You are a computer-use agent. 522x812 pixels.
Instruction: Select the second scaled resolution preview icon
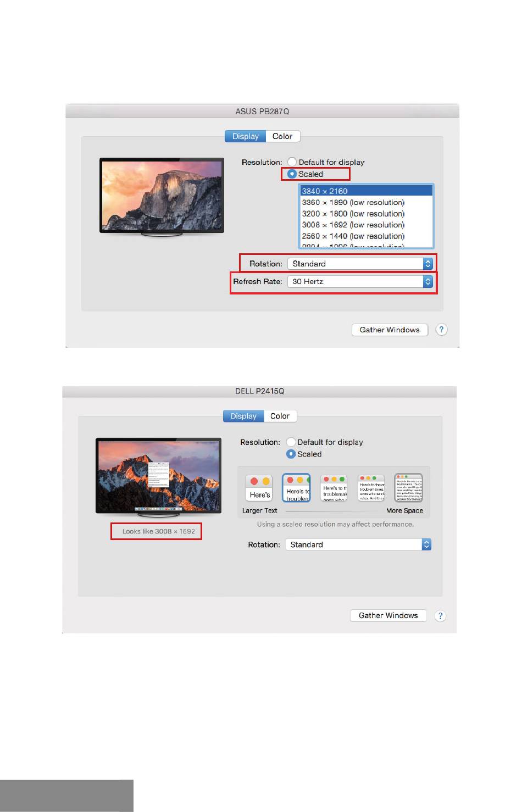coord(297,488)
